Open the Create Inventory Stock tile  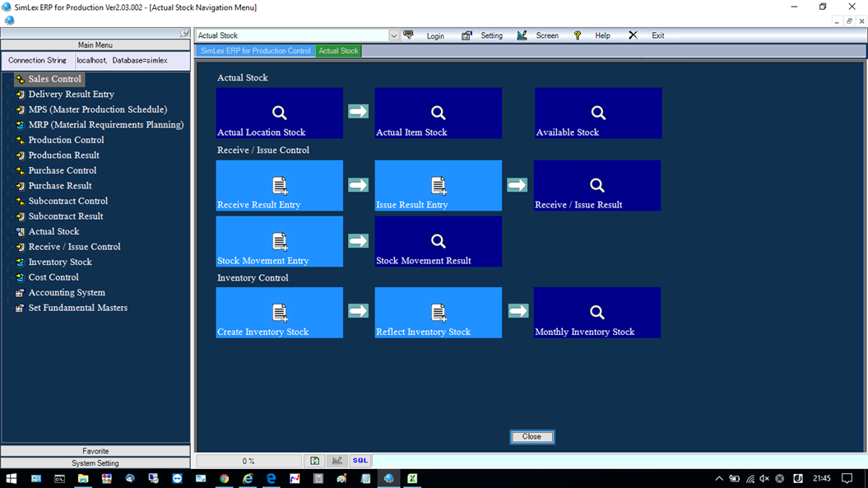[x=280, y=313]
